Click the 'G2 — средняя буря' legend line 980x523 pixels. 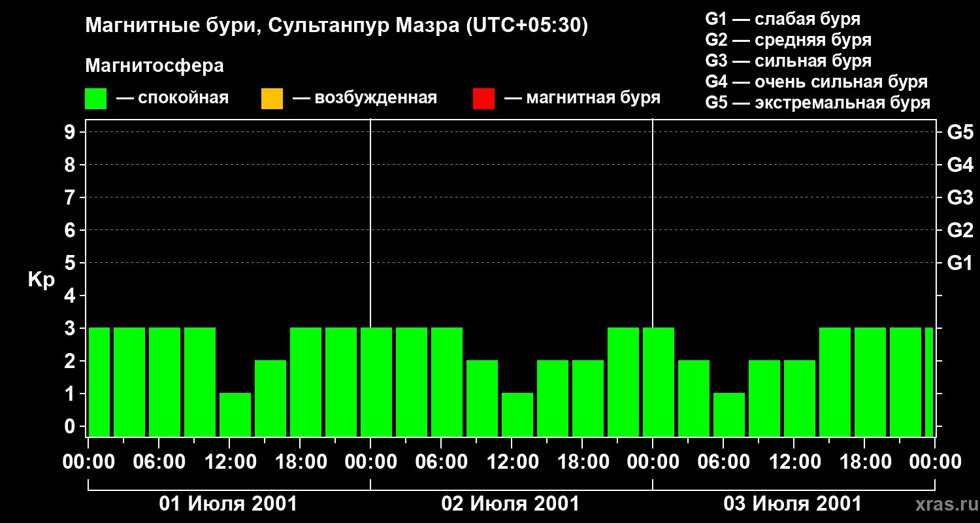[789, 40]
